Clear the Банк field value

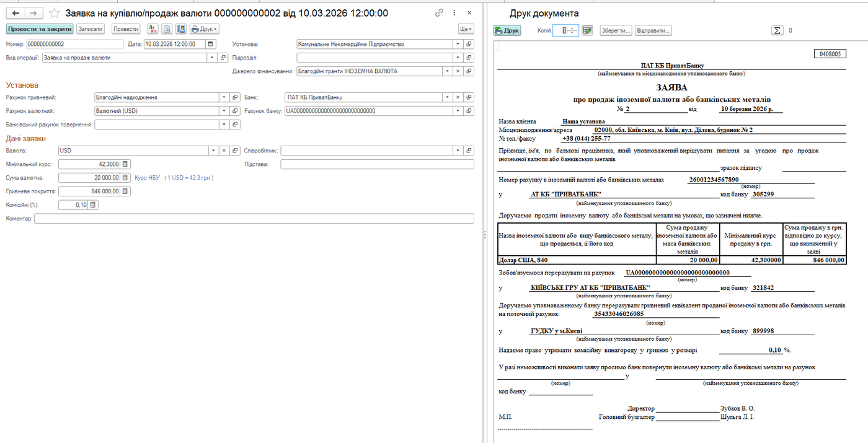pyautogui.click(x=458, y=97)
